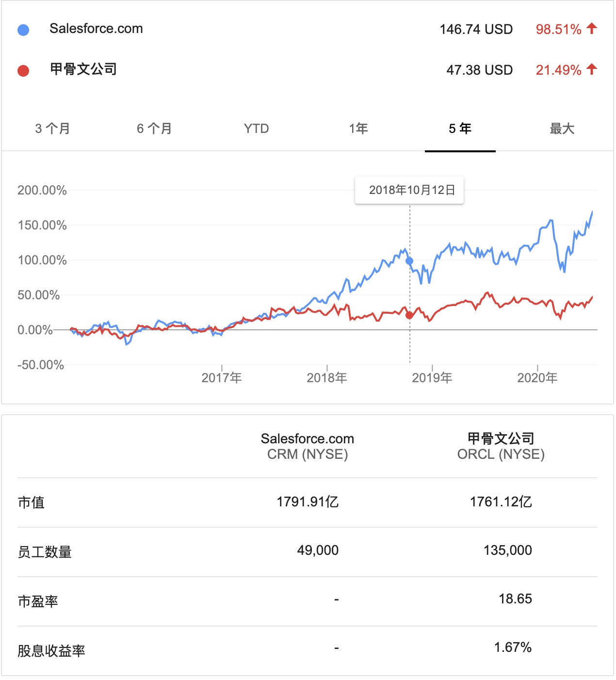
Task: Click the Salesforce.com name in the legend
Action: [96, 29]
